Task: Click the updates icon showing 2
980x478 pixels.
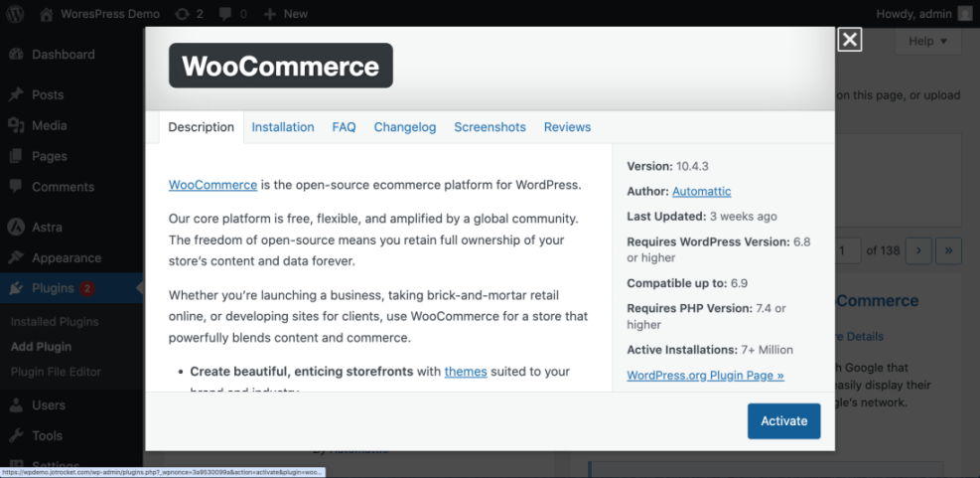Action: click(x=190, y=14)
